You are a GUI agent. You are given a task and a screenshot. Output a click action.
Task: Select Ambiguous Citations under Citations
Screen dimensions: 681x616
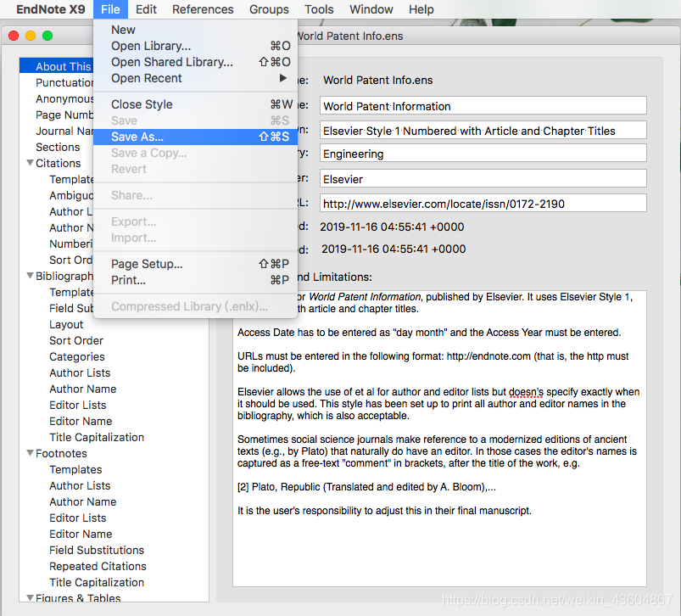tap(71, 195)
